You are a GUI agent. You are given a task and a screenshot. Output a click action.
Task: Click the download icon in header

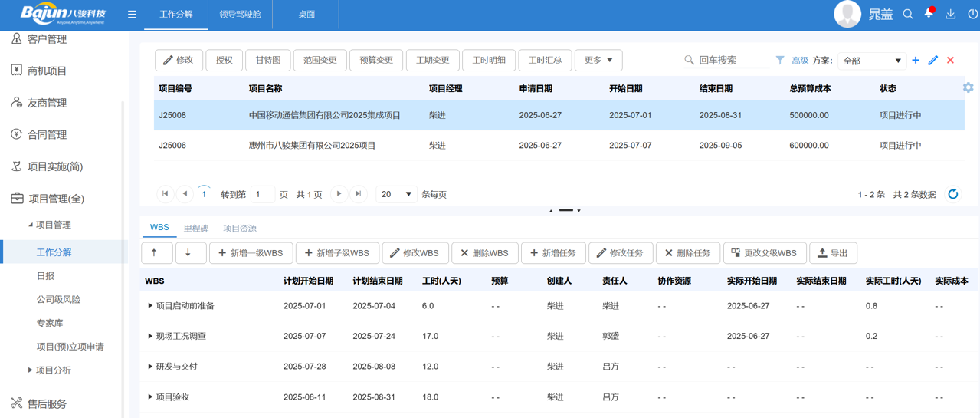[951, 14]
